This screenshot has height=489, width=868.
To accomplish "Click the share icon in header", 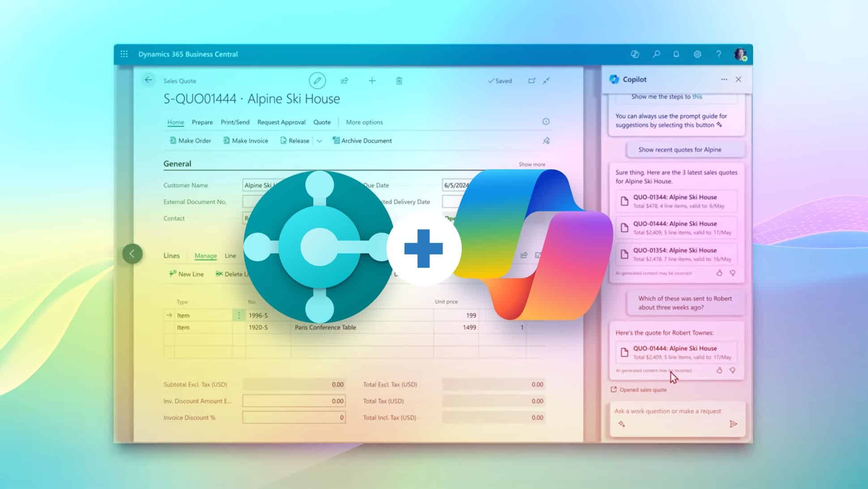I will point(345,81).
